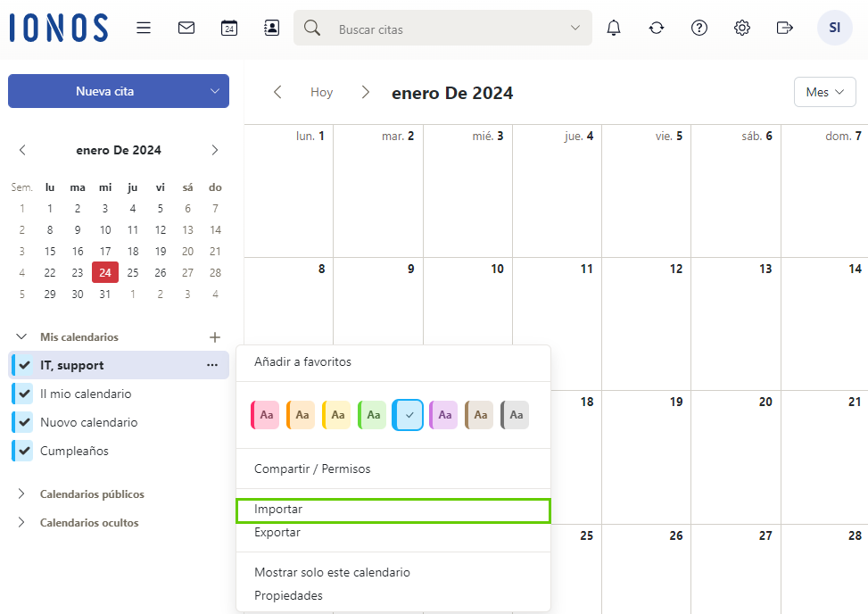Choose the gray color swatch
Viewport: 868px width, 614px height.
[x=515, y=415]
